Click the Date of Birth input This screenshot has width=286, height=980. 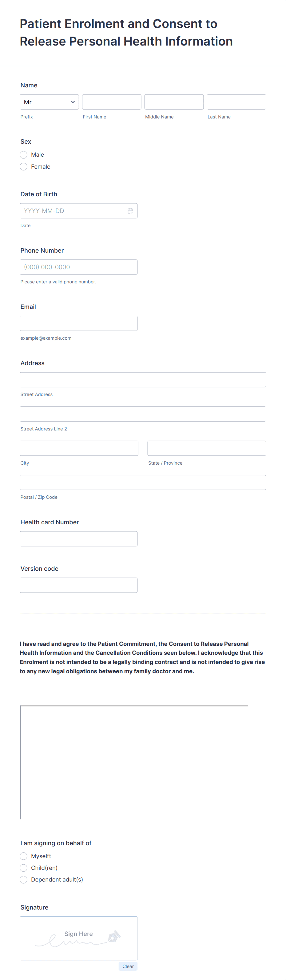coord(79,211)
